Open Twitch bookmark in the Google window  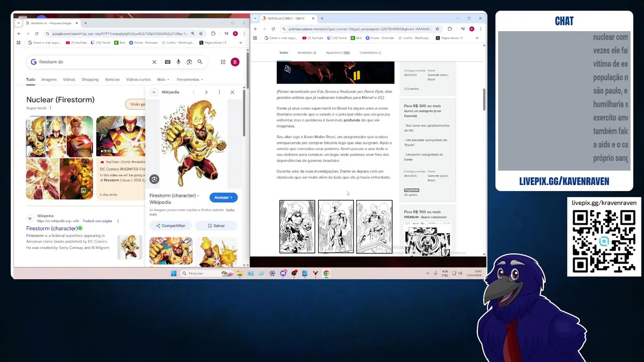[100, 43]
